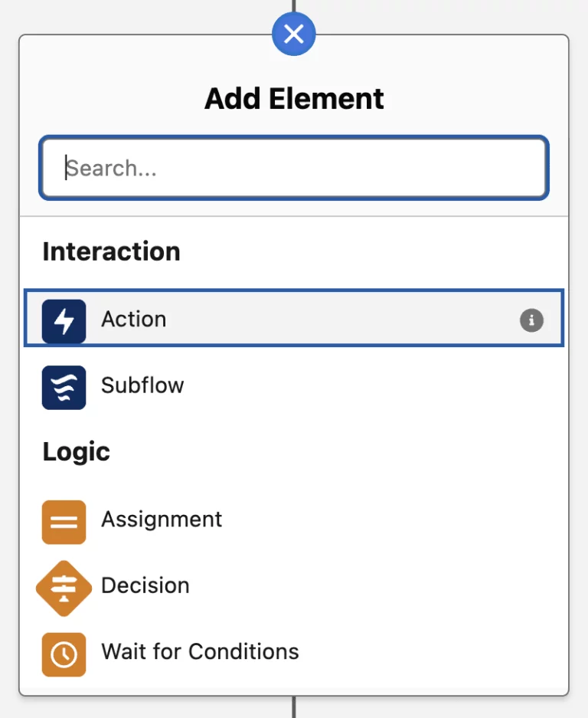588x718 pixels.
Task: Click the Interaction section header
Action: [111, 251]
